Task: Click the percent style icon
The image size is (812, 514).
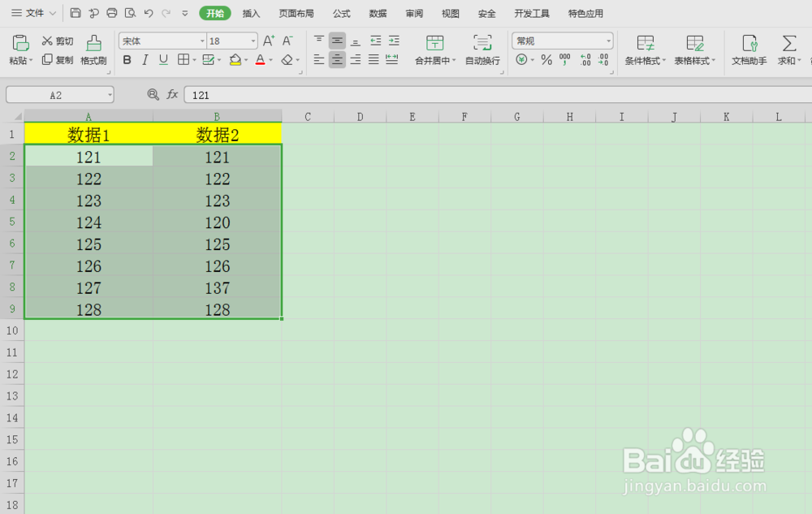Action: [546, 60]
